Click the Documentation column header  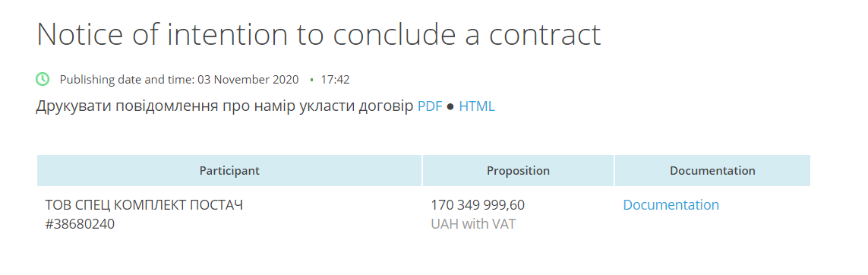[x=712, y=170]
